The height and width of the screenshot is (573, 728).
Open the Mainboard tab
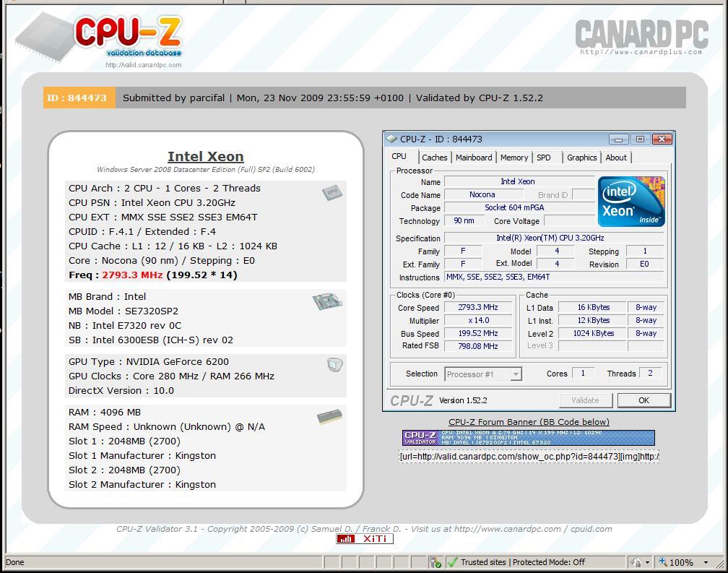[x=474, y=158]
